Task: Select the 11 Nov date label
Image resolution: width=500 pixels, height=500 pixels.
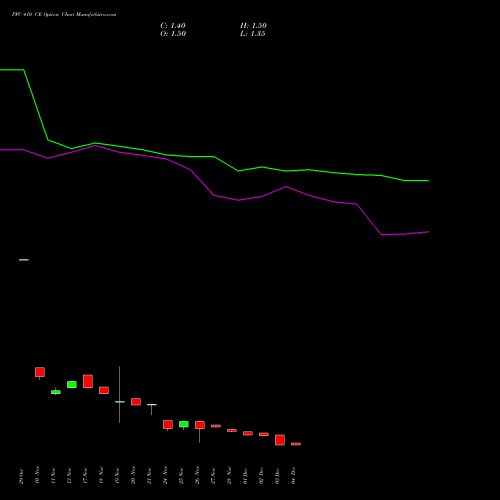Action: 53,475
